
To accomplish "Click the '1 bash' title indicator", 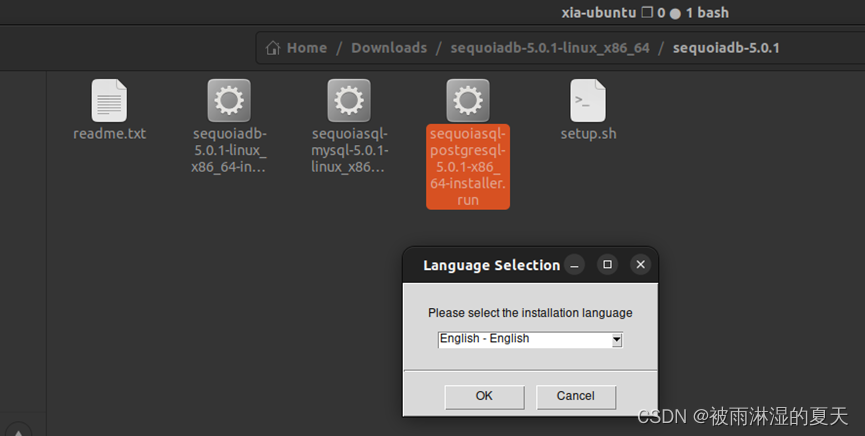I will coord(707,13).
